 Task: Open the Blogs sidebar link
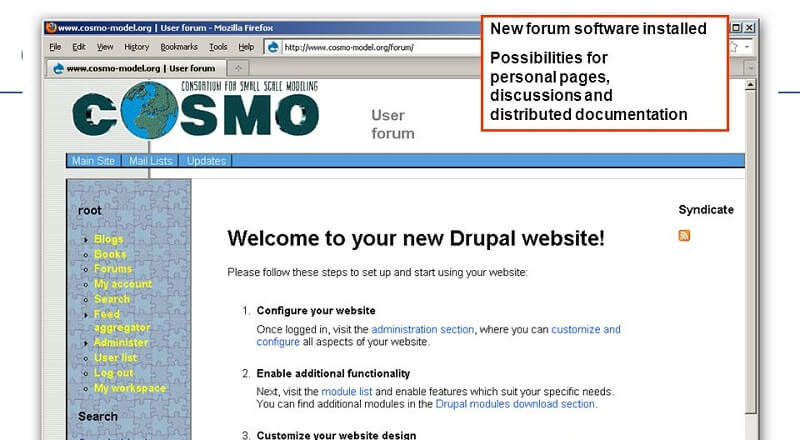pos(109,239)
